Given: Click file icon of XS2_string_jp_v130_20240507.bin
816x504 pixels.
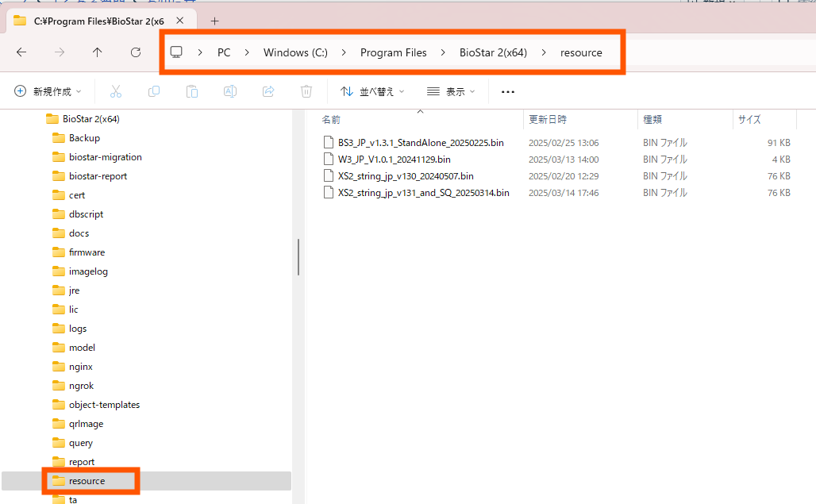Looking at the screenshot, I should pyautogui.click(x=329, y=175).
